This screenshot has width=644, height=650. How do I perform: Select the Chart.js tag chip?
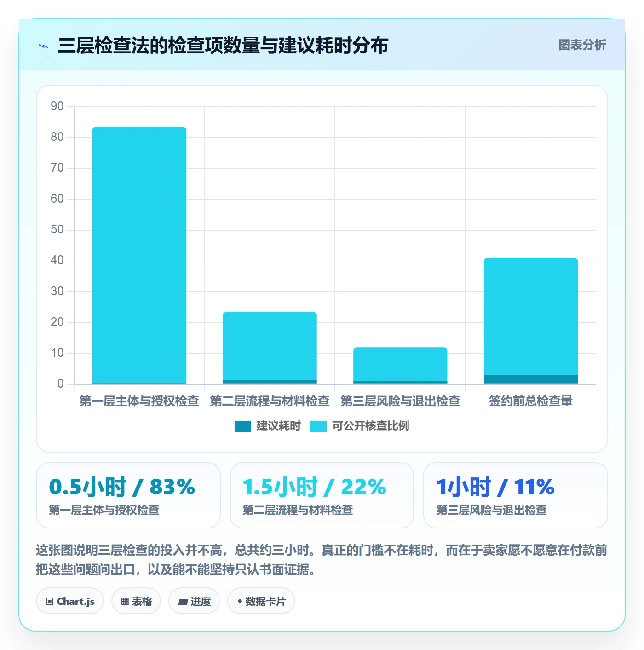pos(70,601)
